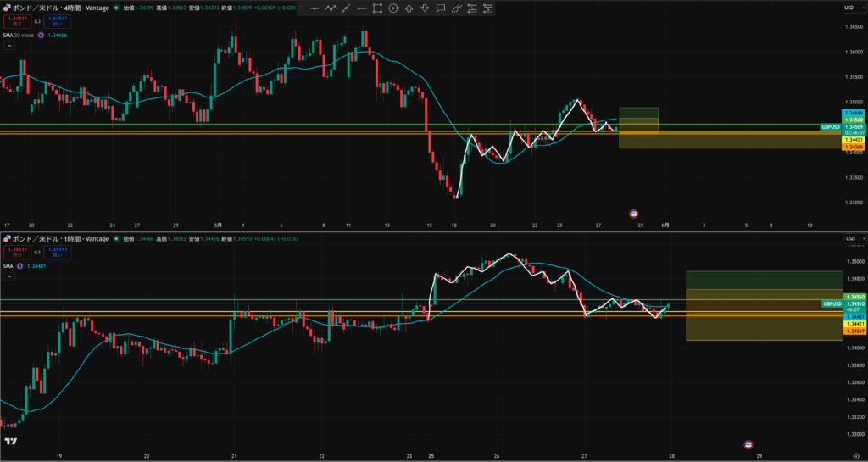Select the comment callout tool
Viewport: 868px width, 462px height.
tap(441, 8)
